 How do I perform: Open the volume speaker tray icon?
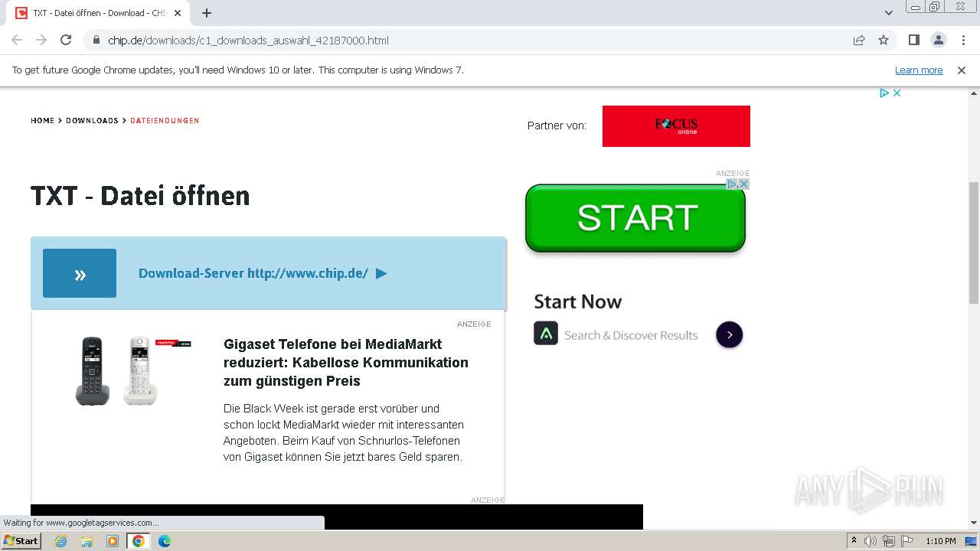pos(871,541)
